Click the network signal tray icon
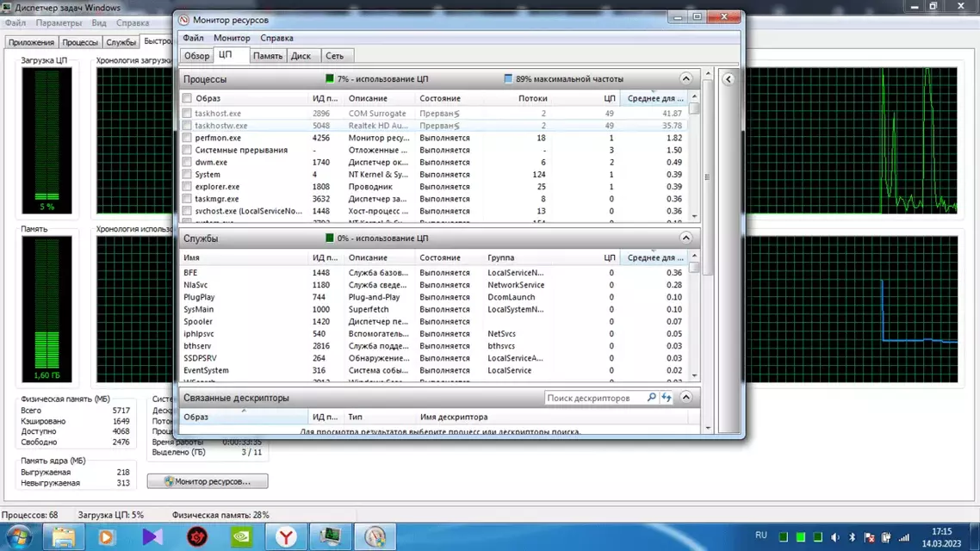 click(903, 537)
